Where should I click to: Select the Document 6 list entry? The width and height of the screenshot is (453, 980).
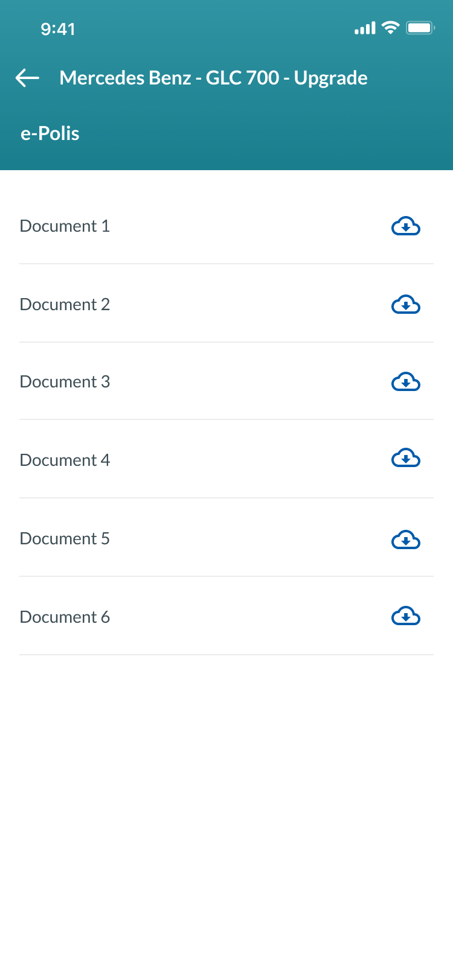click(x=65, y=617)
